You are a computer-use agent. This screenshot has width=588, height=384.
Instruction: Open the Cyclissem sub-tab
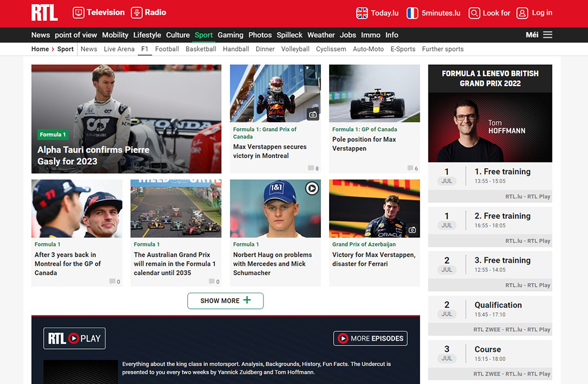[331, 49]
